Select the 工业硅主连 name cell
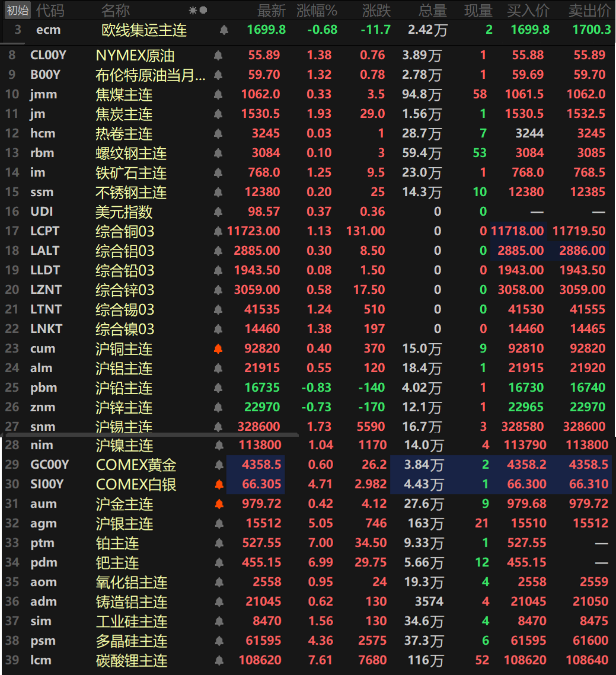The width and height of the screenshot is (616, 675). pyautogui.click(x=132, y=621)
